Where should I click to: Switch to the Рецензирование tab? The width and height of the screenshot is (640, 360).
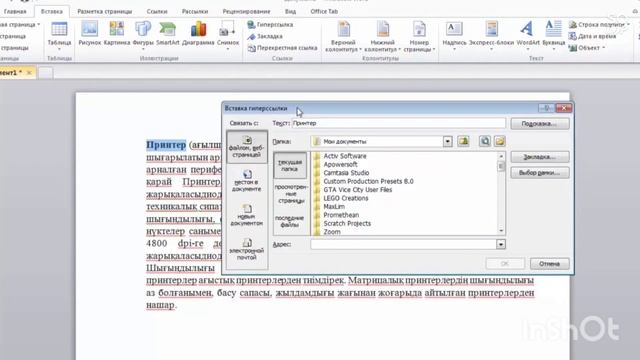246,11
